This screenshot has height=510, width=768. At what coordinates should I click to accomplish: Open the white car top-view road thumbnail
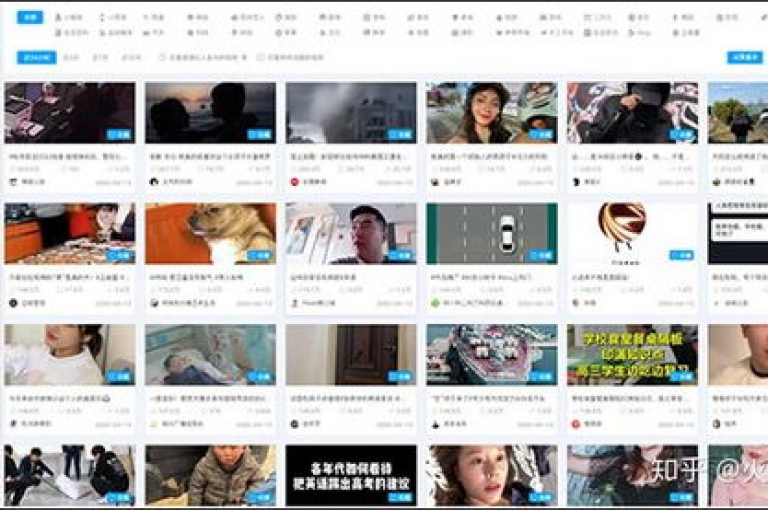coord(492,234)
